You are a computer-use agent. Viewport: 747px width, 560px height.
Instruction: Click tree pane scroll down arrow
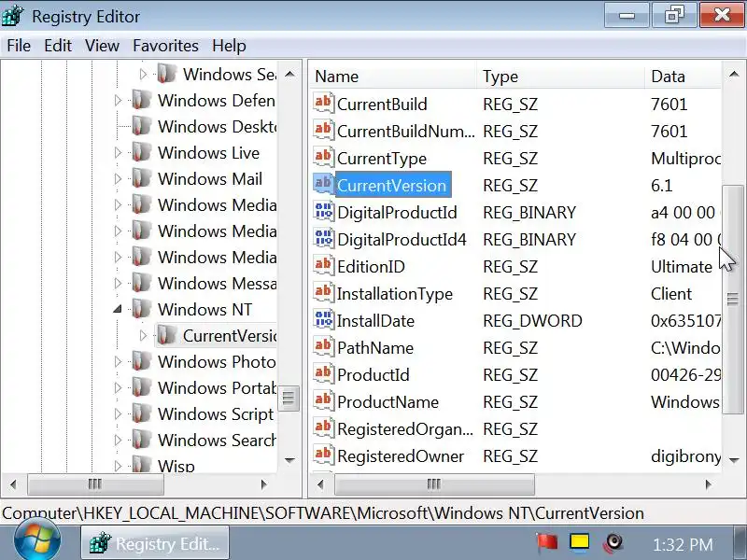click(x=289, y=460)
